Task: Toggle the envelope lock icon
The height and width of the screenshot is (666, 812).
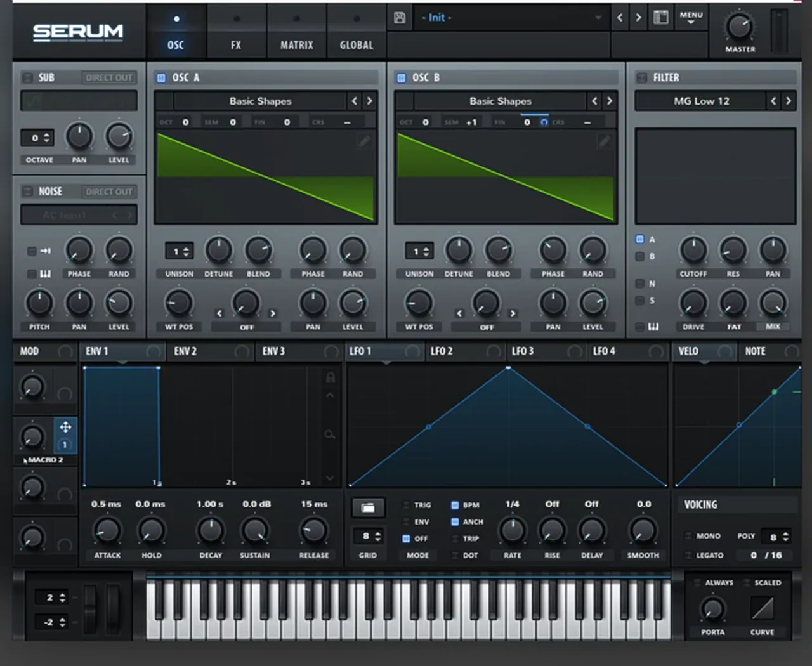Action: click(x=331, y=377)
